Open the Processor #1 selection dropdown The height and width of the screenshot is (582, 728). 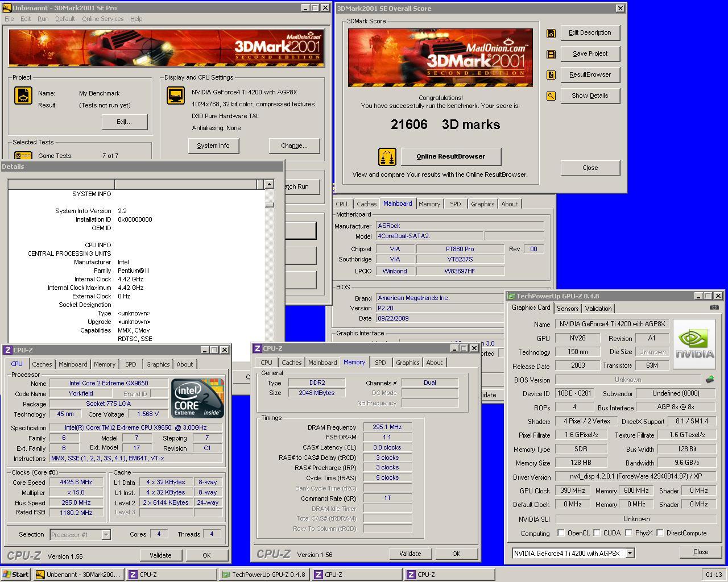coord(105,535)
